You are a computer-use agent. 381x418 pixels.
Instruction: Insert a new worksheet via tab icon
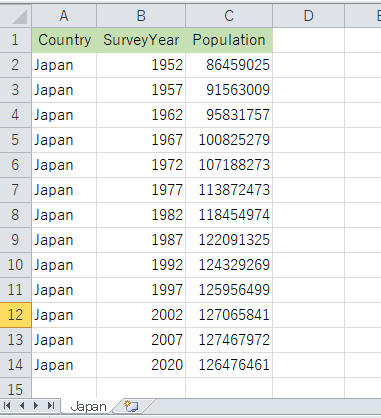pyautogui.click(x=131, y=406)
